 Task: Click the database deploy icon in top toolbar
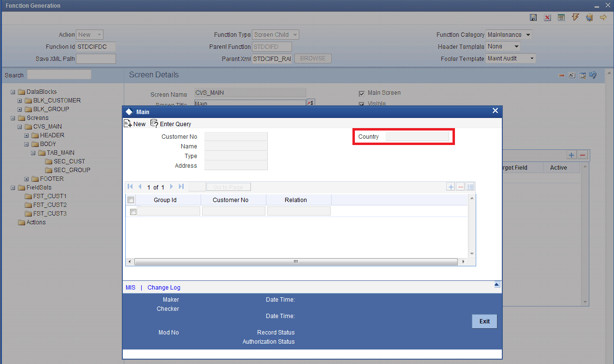[589, 17]
